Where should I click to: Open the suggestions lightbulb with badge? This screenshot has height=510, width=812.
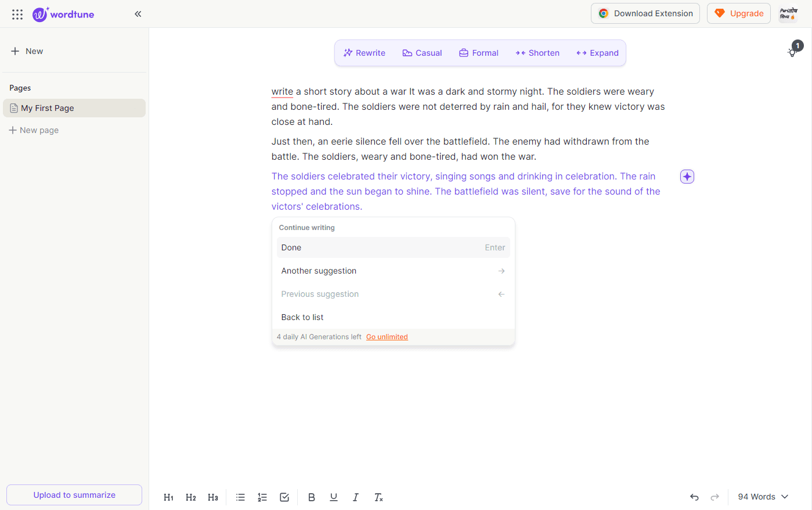point(792,52)
